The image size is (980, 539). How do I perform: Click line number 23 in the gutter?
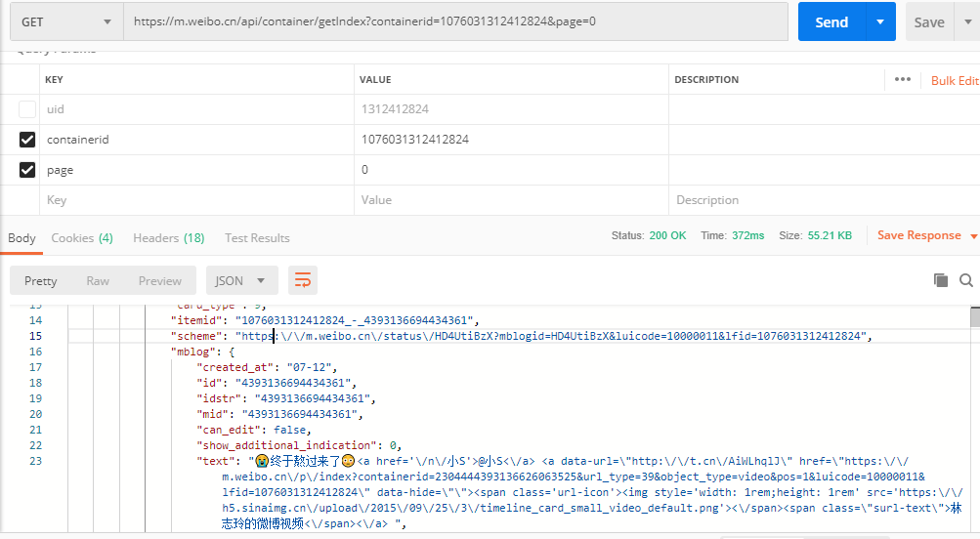pyautogui.click(x=35, y=461)
